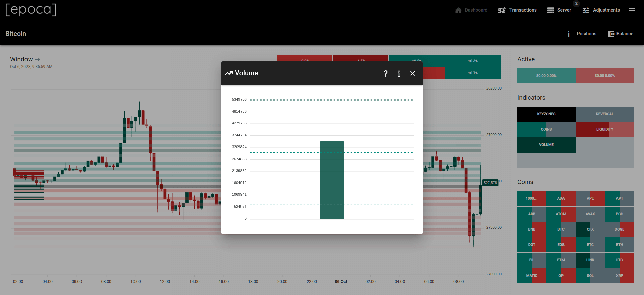Select the CFX coin tile
The image size is (644, 295).
pyautogui.click(x=590, y=230)
